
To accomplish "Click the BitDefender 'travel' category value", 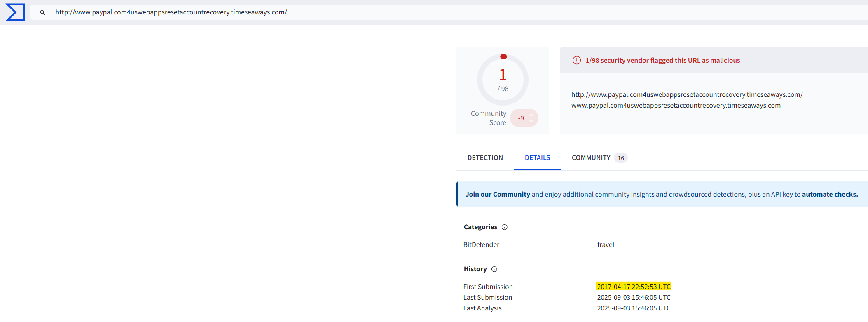I will pyautogui.click(x=606, y=245).
